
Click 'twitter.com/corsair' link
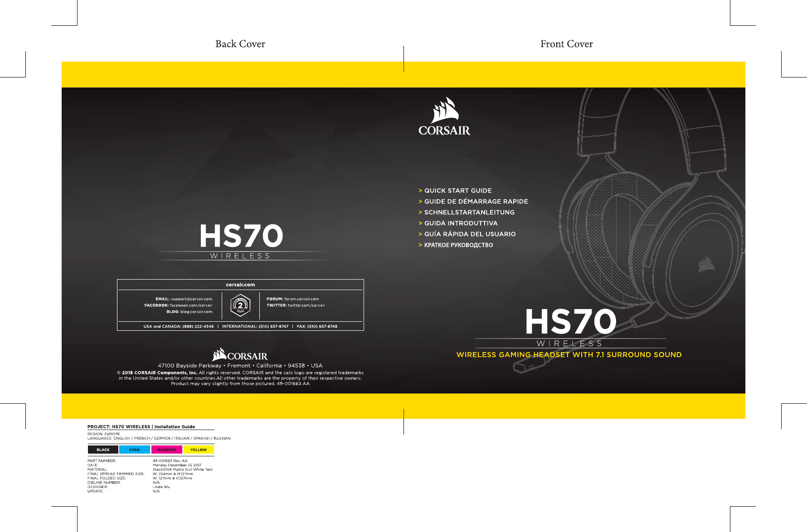pos(306,305)
